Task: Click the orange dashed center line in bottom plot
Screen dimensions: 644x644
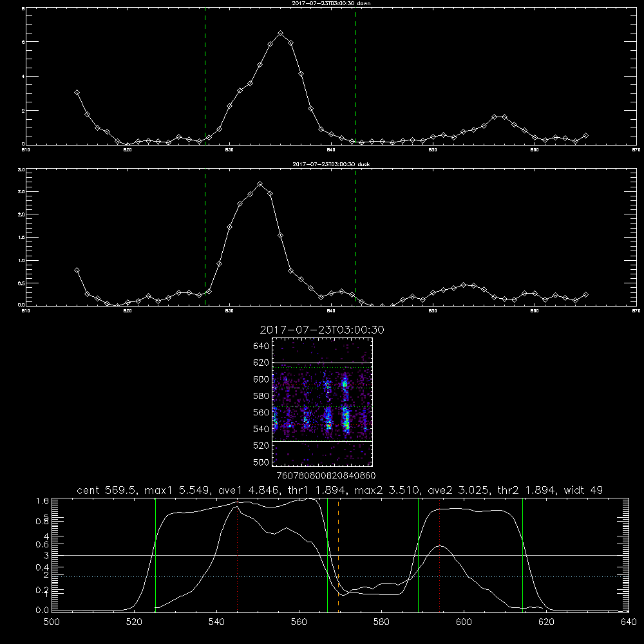Action: point(339,554)
